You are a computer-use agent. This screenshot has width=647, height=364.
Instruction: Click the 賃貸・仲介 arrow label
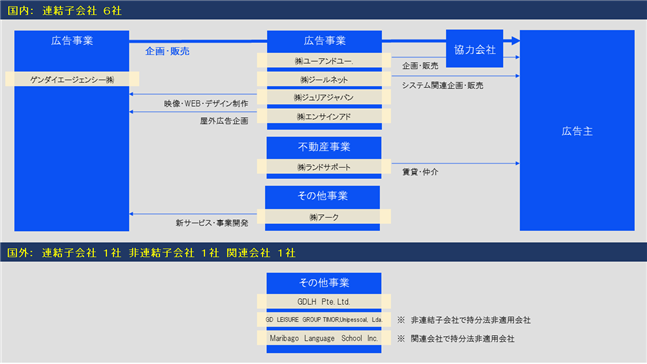(420, 172)
